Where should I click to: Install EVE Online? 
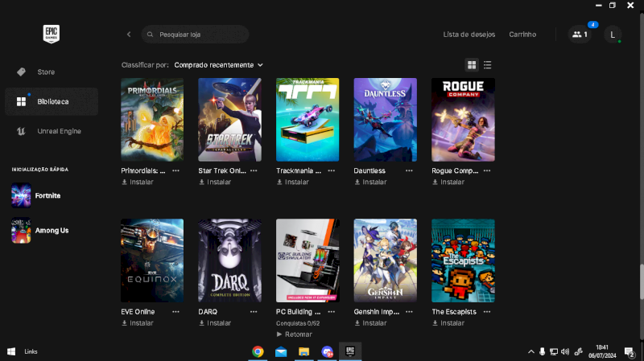click(x=137, y=323)
